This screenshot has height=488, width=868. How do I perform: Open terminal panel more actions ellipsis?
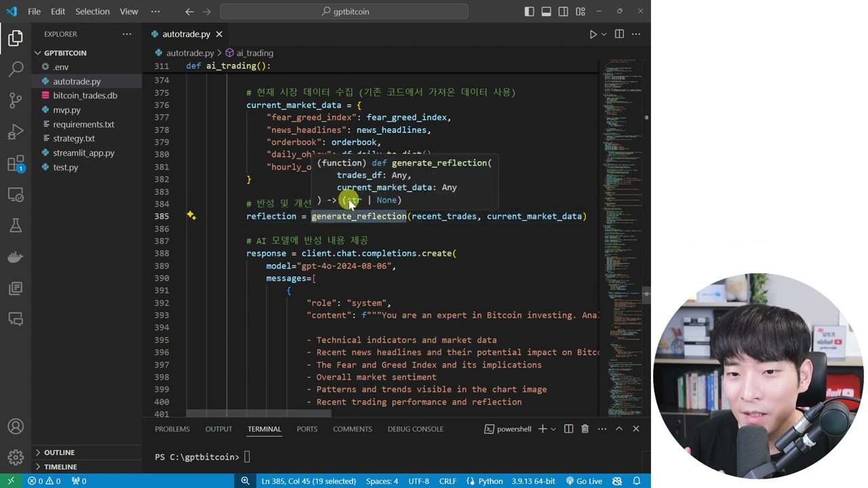click(x=601, y=429)
